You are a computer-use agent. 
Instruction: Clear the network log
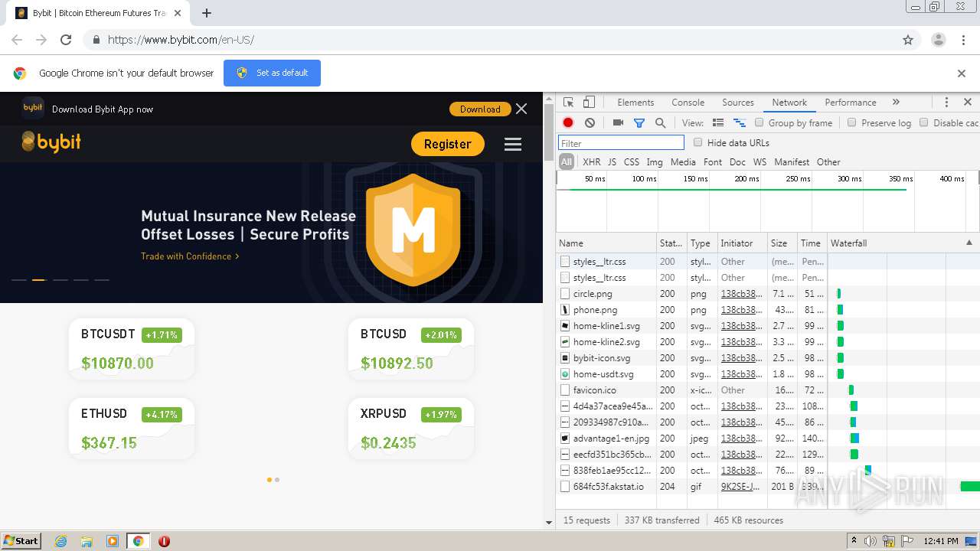click(590, 122)
